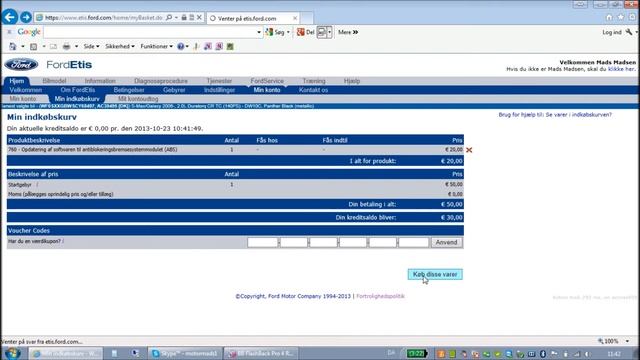
Task: Click the first voucher code field
Action: pos(262,242)
